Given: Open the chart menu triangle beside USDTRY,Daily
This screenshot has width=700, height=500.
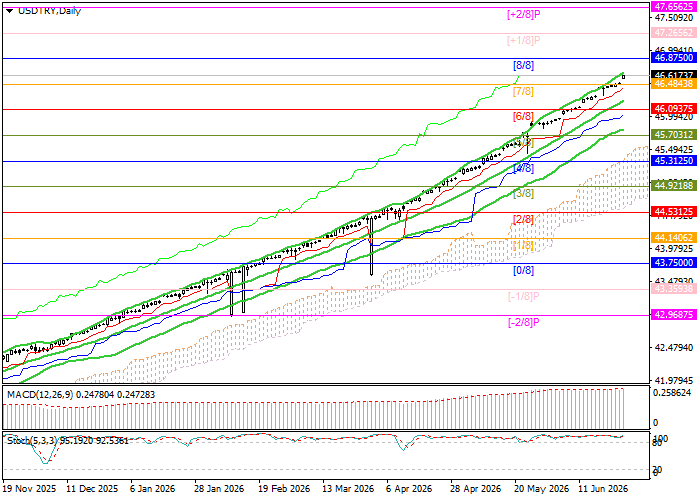Looking at the screenshot, I should click(9, 11).
